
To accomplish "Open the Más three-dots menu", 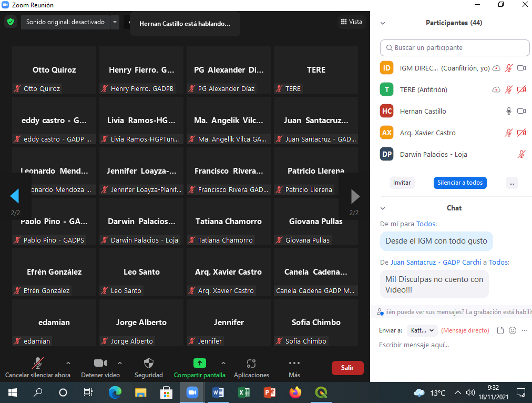I will point(294,363).
